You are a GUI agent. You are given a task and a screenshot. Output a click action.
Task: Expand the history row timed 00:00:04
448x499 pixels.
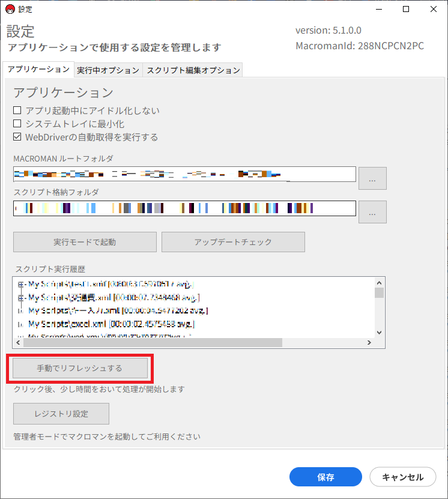[x=20, y=311]
